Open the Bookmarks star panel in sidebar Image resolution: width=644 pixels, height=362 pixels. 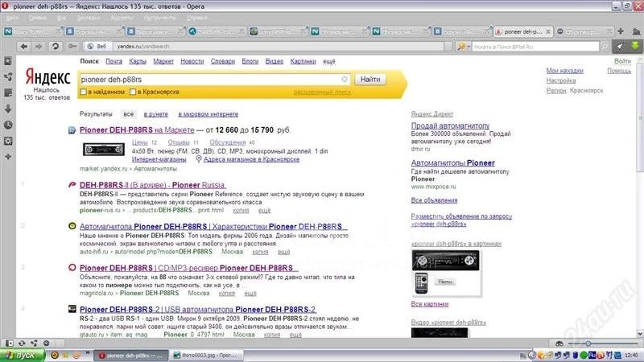pyautogui.click(x=8, y=61)
